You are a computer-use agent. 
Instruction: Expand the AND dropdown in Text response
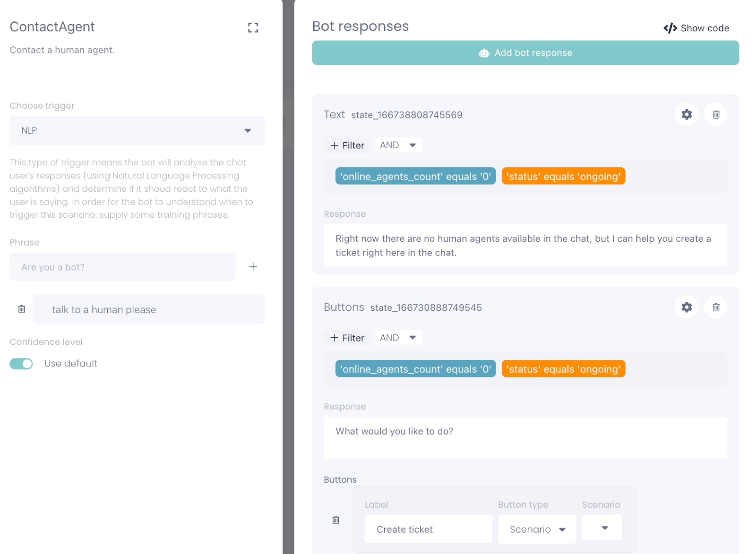[x=398, y=145]
